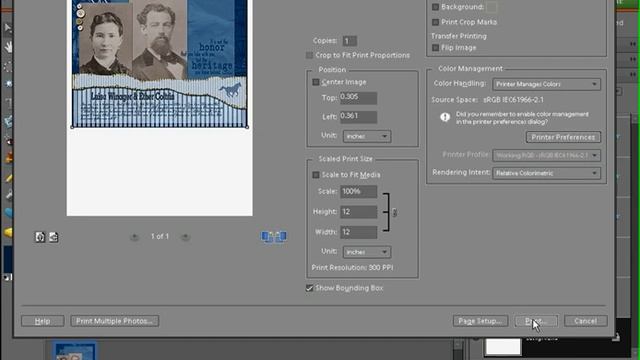The image size is (640, 360).
Task: Open Printer Preferences
Action: pos(563,137)
